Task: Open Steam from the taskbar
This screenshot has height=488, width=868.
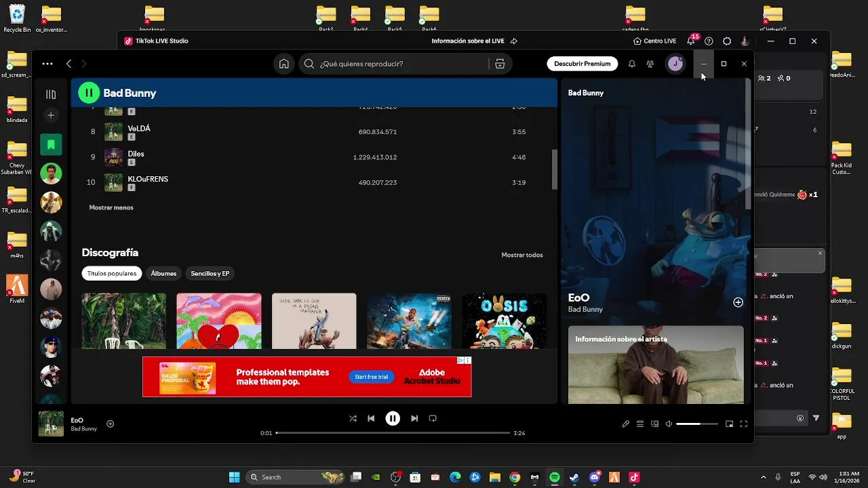Action: point(574,477)
